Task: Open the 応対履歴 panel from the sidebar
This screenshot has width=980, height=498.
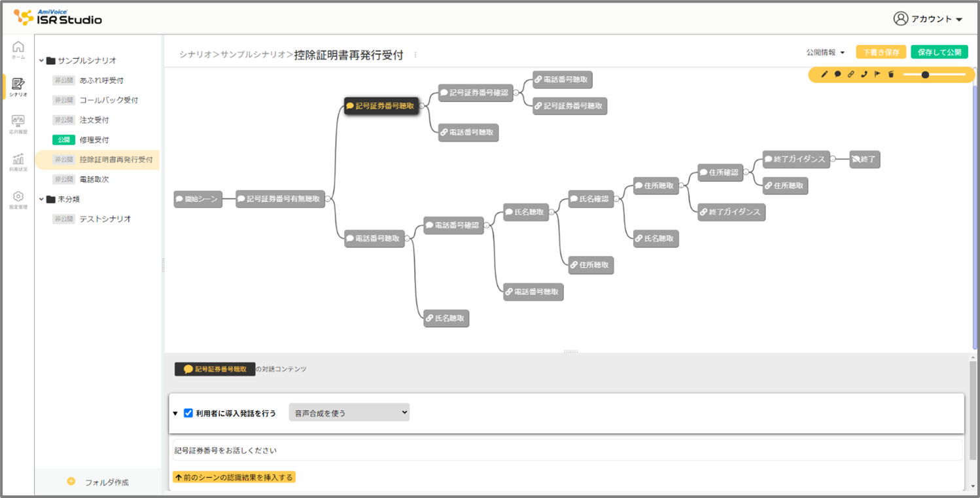Action: [18, 121]
